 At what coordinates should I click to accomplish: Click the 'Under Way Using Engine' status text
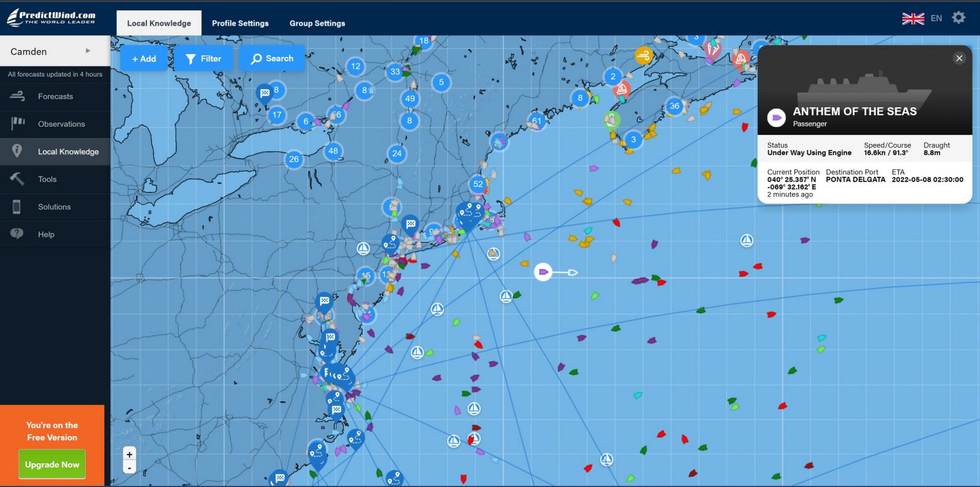[809, 153]
